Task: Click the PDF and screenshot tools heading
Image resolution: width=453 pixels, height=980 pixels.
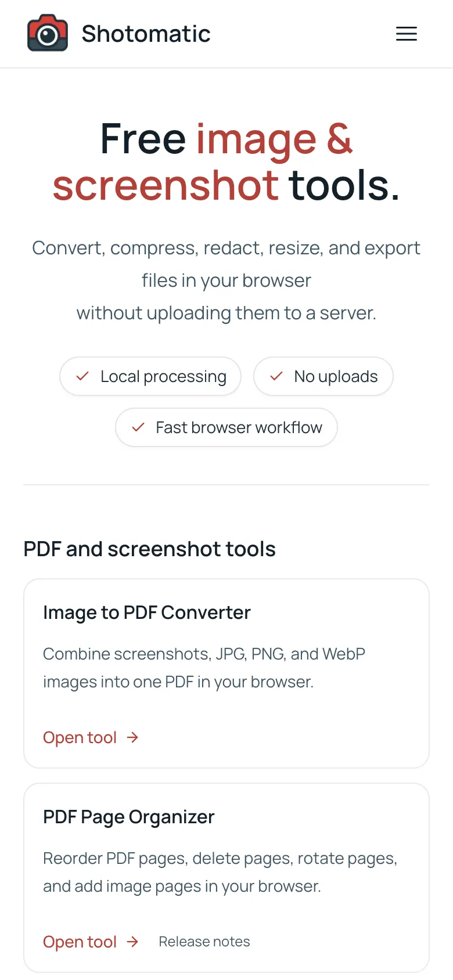Action: pos(149,549)
